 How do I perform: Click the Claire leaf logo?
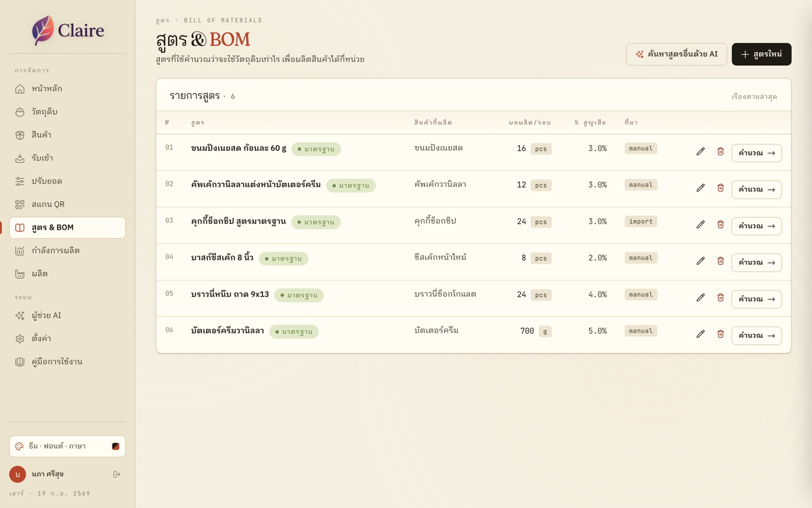coord(43,30)
